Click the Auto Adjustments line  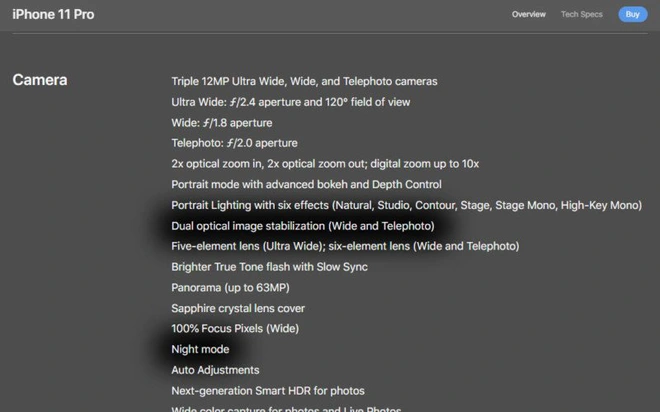(215, 370)
